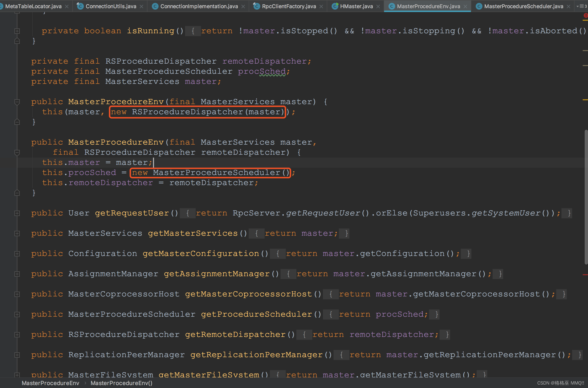Viewport: 588px width, 388px height.
Task: Click the error indicator in the gutter
Action: (585, 16)
